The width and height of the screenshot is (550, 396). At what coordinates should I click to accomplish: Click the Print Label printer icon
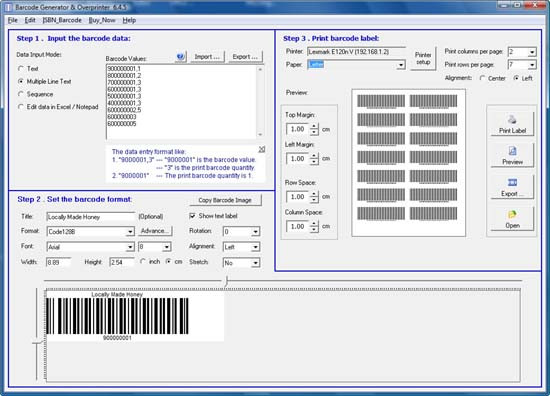(x=512, y=120)
